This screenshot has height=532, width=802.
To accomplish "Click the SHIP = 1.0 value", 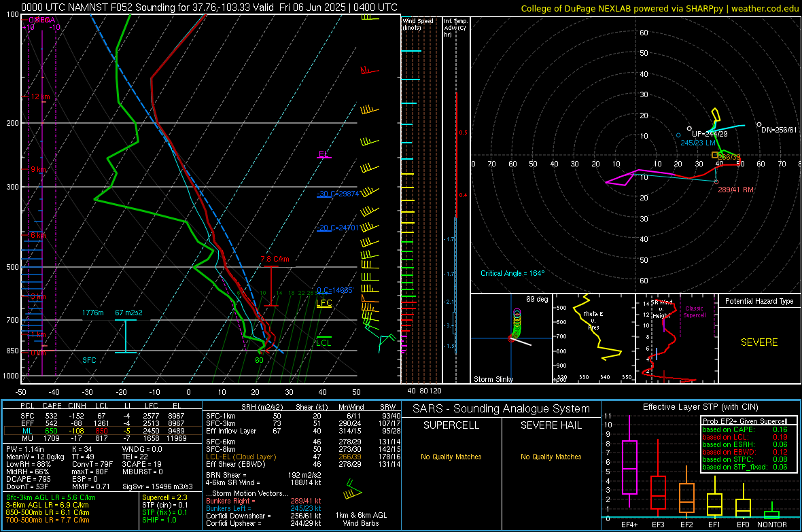I will tap(159, 520).
